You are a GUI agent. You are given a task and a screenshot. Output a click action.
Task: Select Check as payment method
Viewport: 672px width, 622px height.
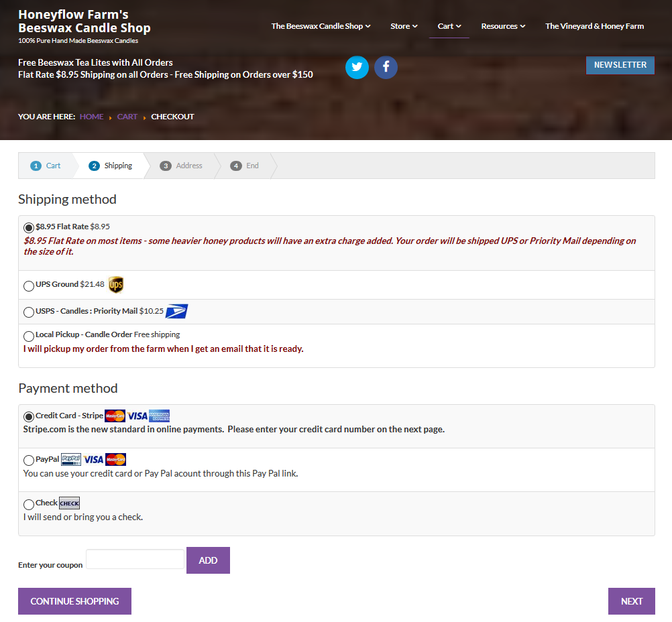29,504
